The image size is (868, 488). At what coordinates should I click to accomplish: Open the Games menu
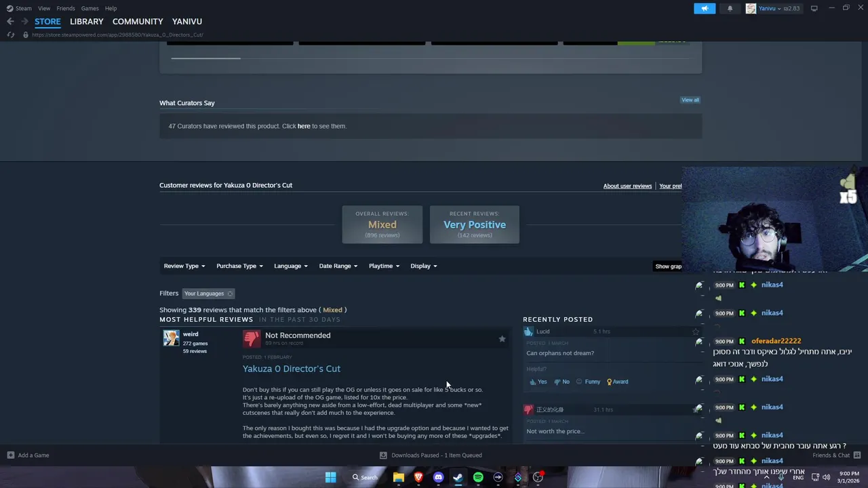pos(90,8)
